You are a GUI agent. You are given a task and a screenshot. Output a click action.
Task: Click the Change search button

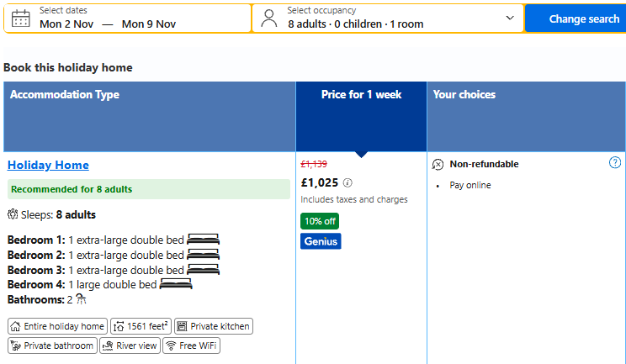click(x=576, y=18)
